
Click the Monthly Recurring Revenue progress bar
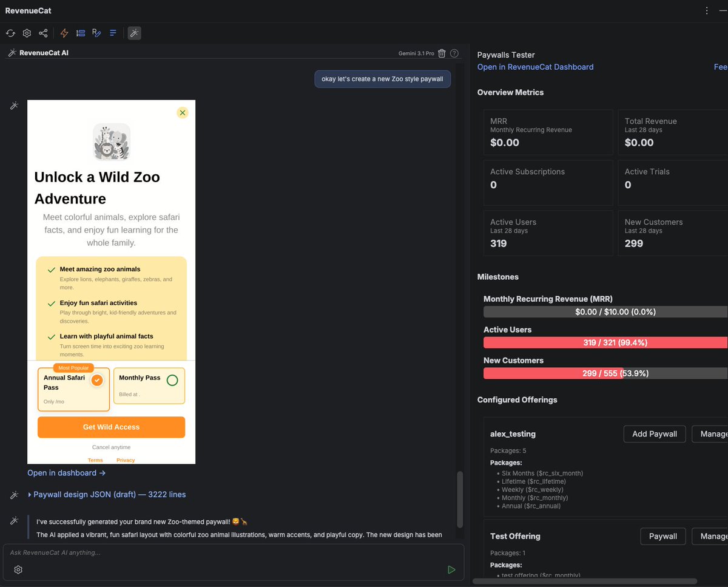[605, 311]
